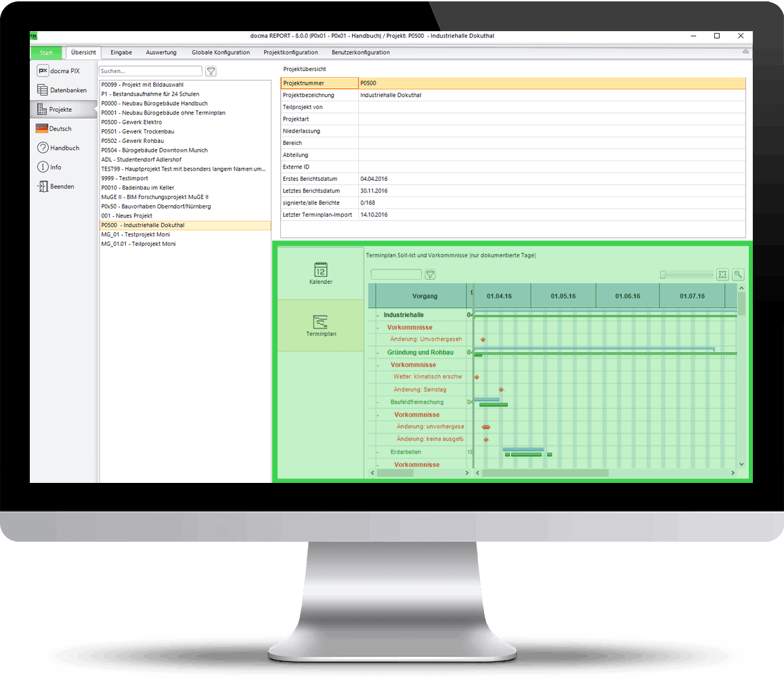
Task: Click Beenden to exit application
Action: [x=56, y=187]
